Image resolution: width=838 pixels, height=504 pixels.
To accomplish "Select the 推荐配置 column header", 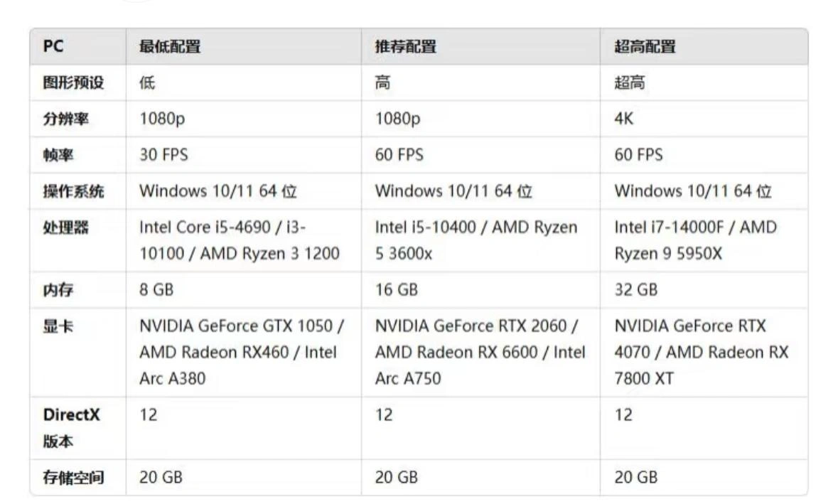I will (406, 47).
